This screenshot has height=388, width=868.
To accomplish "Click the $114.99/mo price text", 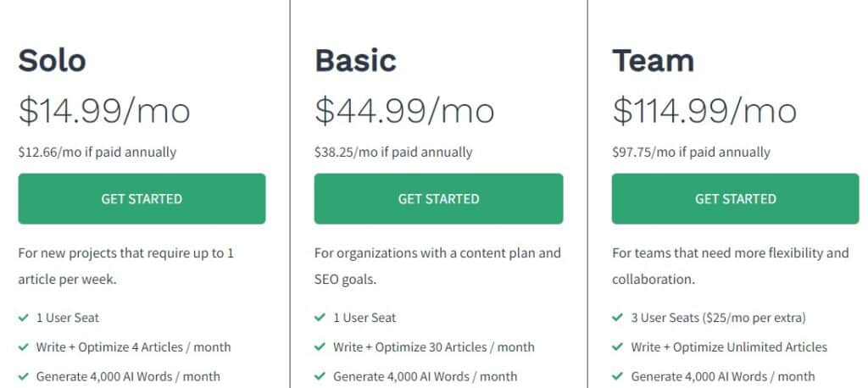I will 704,110.
